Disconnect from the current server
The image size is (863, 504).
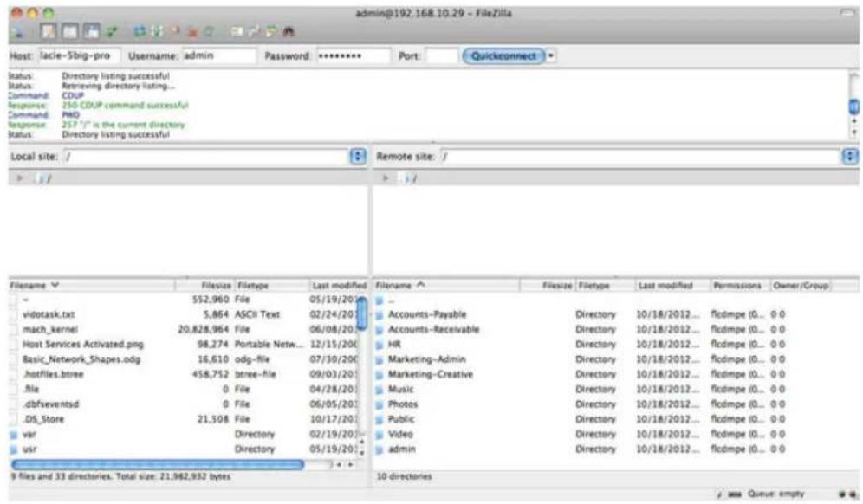[192, 32]
